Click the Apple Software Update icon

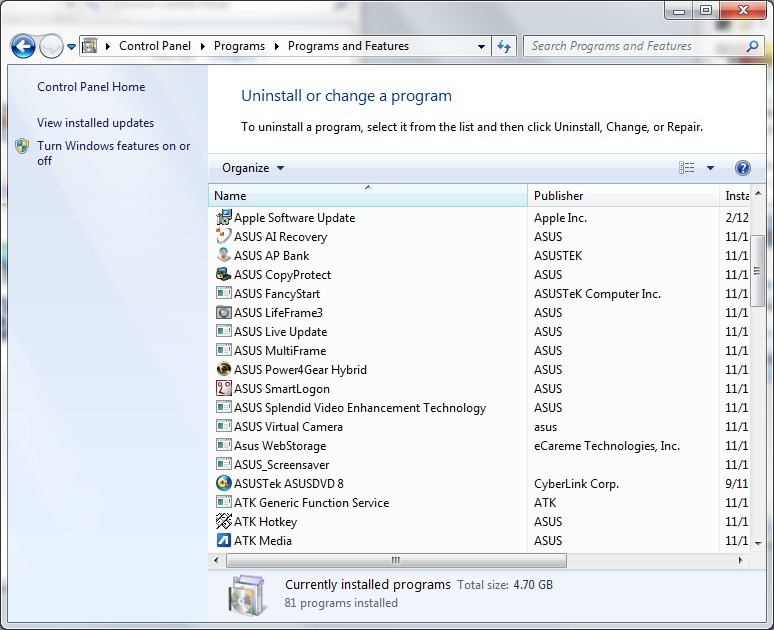(x=224, y=217)
